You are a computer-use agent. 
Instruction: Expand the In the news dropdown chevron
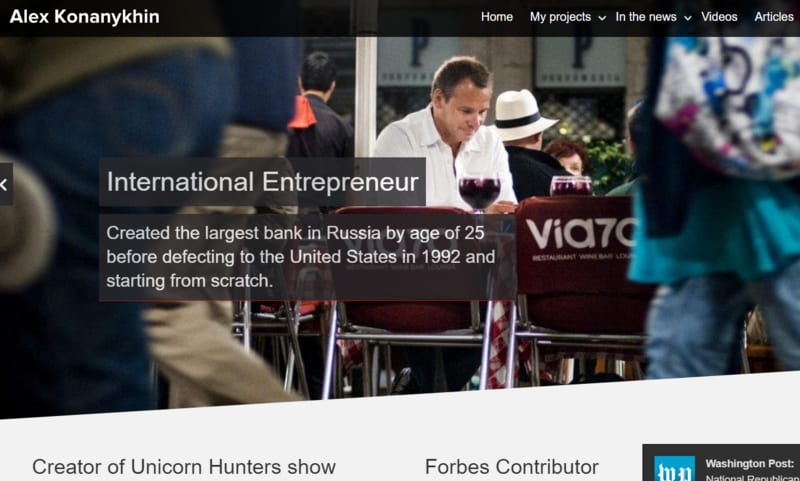pyautogui.click(x=688, y=18)
